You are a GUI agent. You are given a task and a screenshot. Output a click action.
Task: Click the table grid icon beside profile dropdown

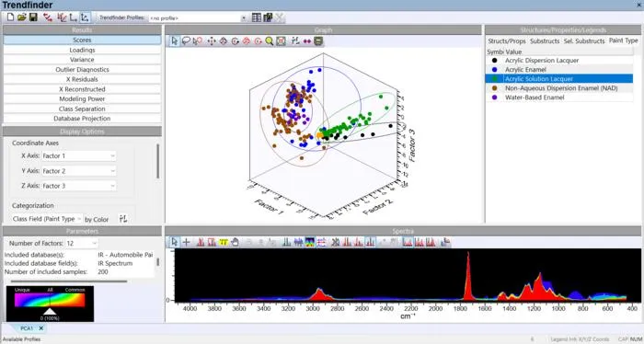click(257, 17)
